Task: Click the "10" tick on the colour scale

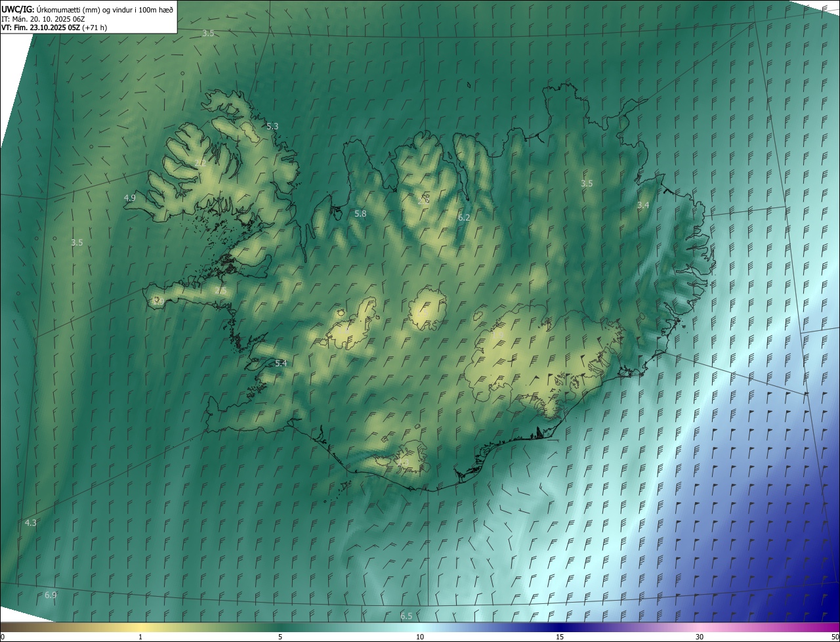Action: [420, 637]
